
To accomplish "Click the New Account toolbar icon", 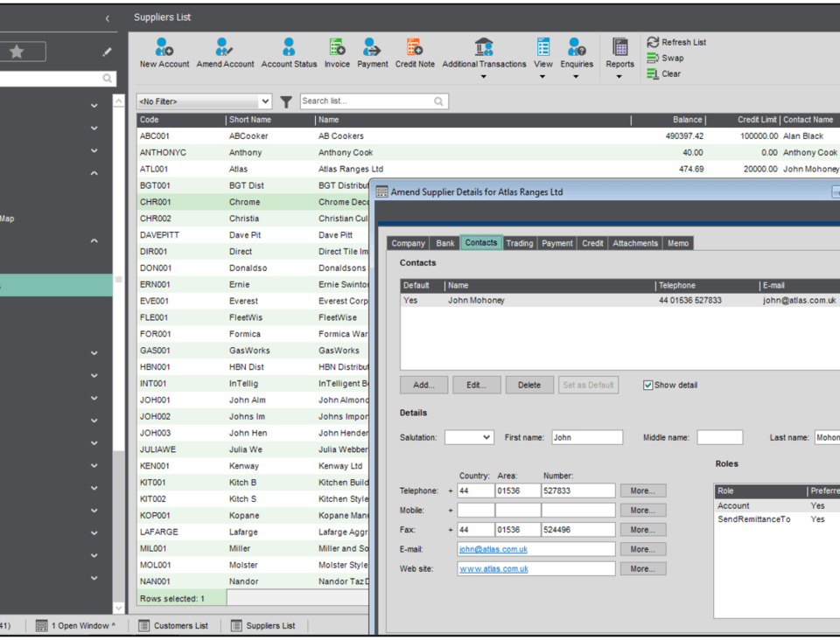I will pyautogui.click(x=164, y=47).
